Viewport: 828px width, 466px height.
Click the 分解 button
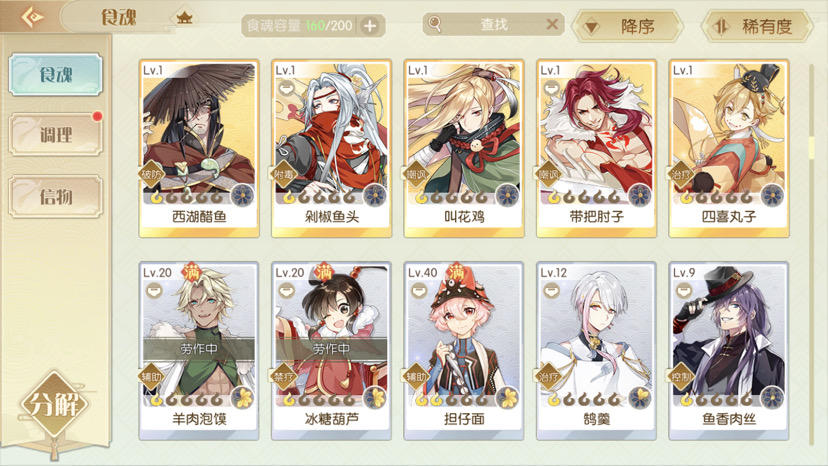point(54,405)
